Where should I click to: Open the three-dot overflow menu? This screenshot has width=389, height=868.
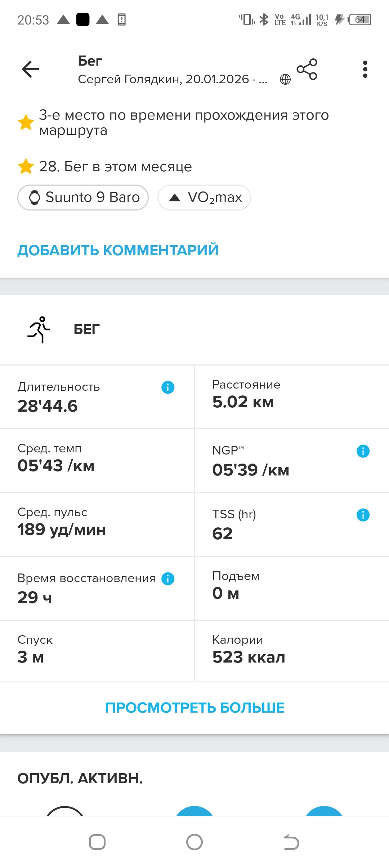tap(365, 69)
